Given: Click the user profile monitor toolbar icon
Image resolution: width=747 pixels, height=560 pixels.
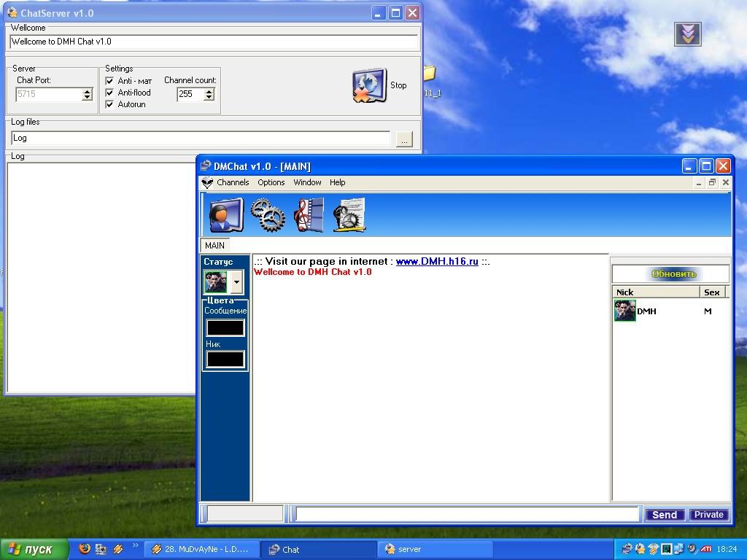Looking at the screenshot, I should click(225, 215).
